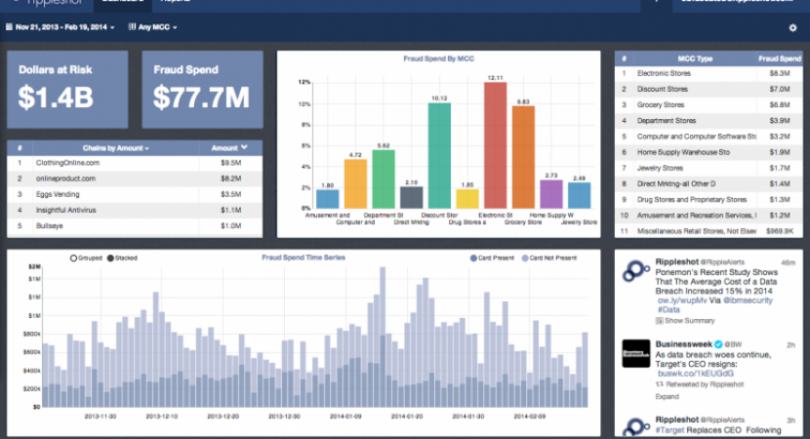
Task: Open Chains by Amount column dropdown
Action: pos(116,148)
